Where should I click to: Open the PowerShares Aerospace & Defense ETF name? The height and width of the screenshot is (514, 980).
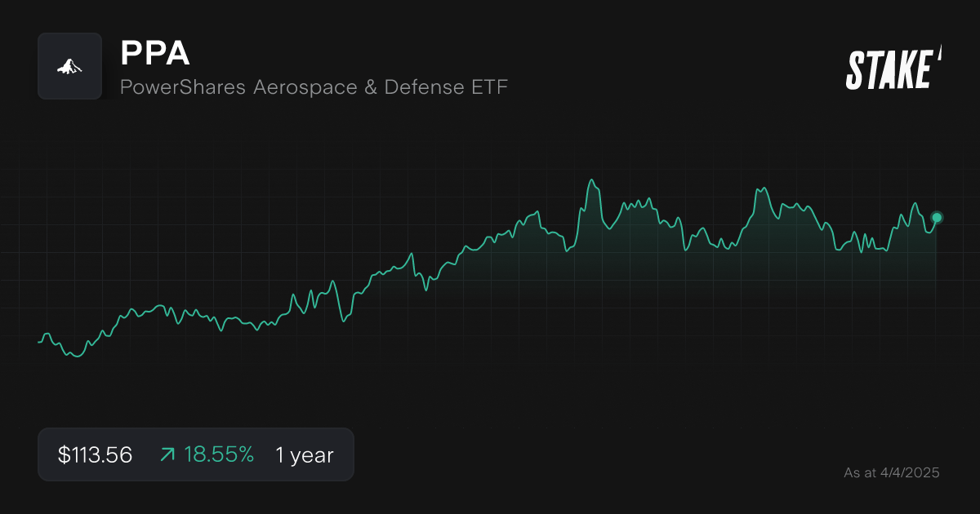pos(314,87)
